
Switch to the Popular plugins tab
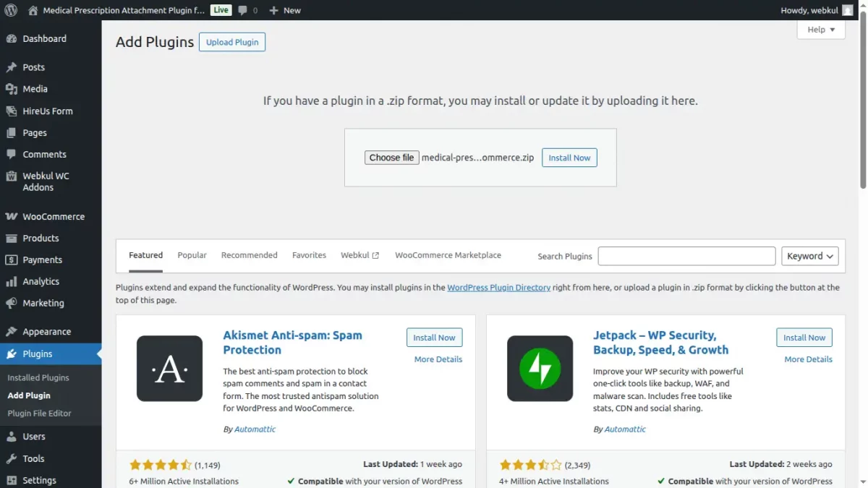(192, 255)
